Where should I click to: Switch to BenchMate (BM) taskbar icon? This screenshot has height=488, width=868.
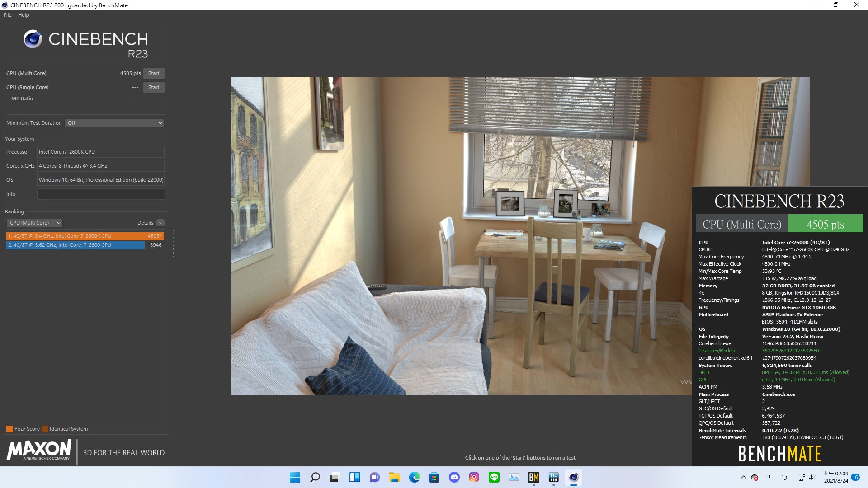(533, 477)
